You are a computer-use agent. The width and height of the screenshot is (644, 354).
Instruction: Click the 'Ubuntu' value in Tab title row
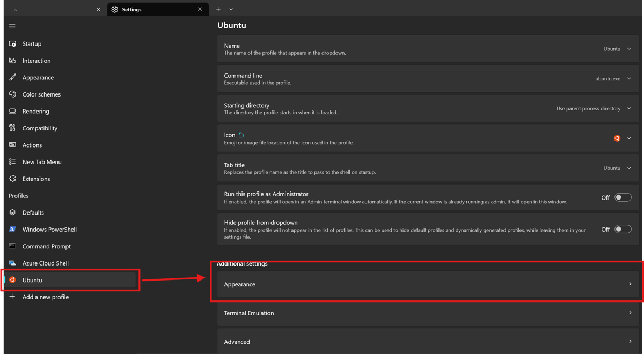(612, 168)
